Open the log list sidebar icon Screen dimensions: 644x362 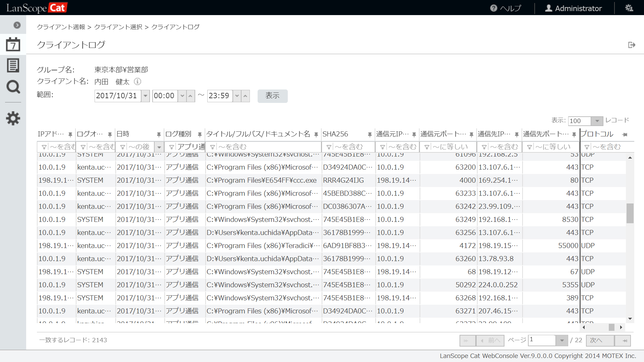[x=13, y=65]
